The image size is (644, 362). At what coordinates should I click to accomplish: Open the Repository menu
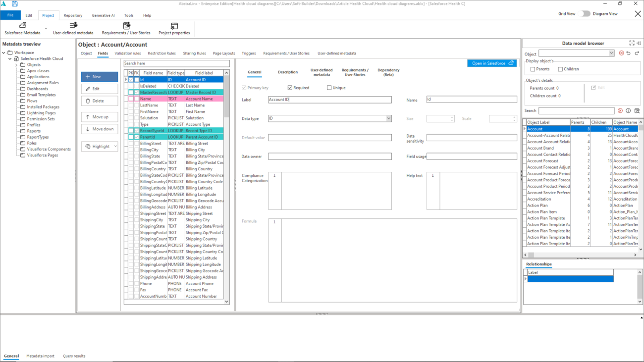(73, 15)
